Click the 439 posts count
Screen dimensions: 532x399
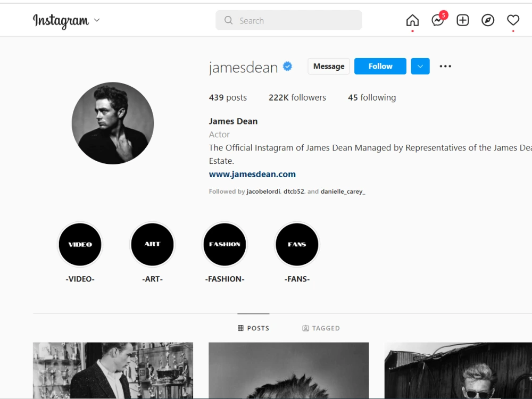228,98
